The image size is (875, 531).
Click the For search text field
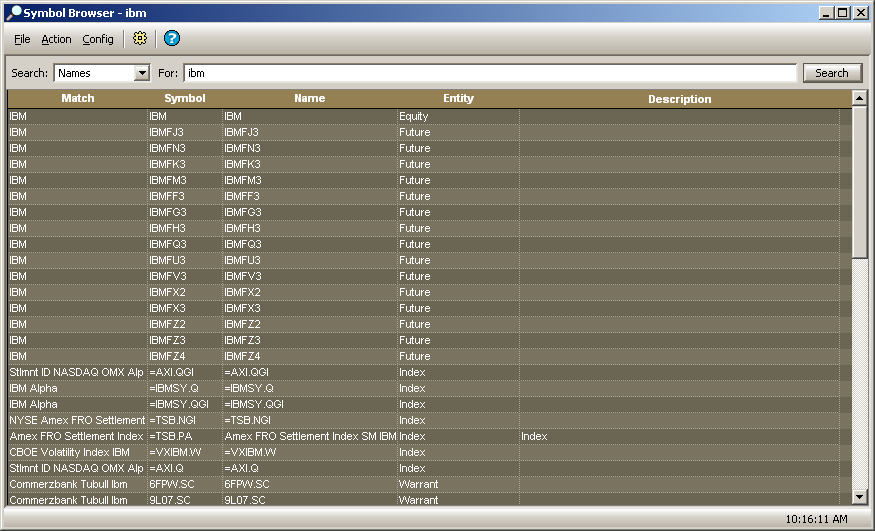click(x=490, y=73)
